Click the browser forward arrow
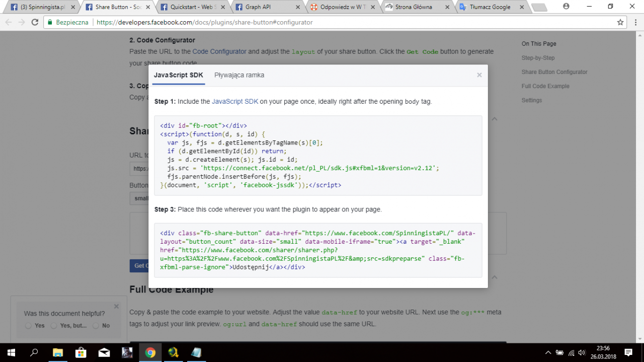644x362 pixels. [22, 22]
